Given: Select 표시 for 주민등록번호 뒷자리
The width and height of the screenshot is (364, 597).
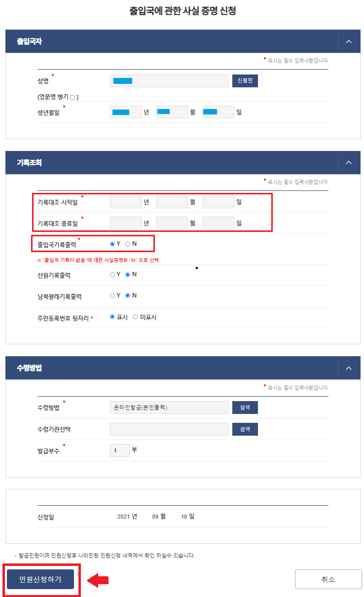Looking at the screenshot, I should click(x=112, y=317).
